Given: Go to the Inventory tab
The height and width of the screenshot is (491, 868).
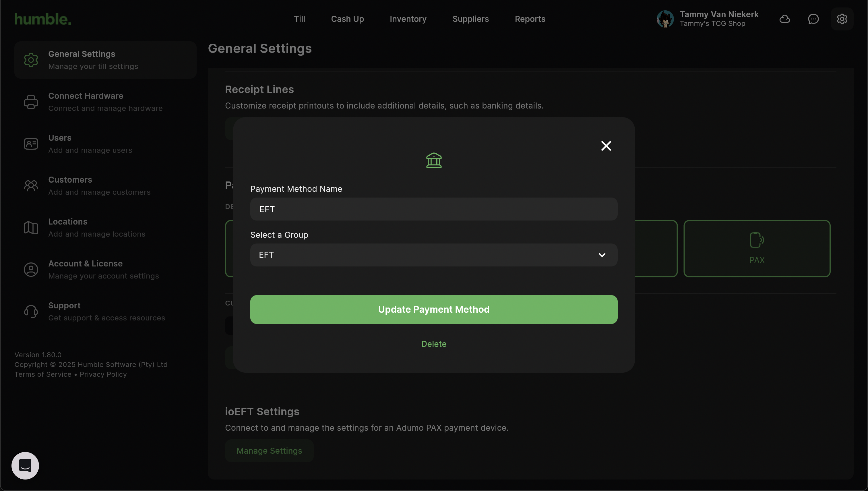Looking at the screenshot, I should coord(408,19).
